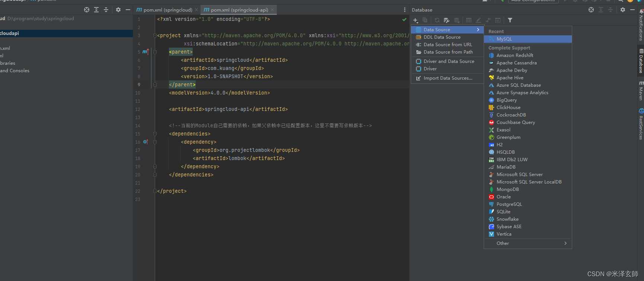The image size is (644, 281).
Task: Close the pom.xml (springcloud) tab
Action: (196, 10)
